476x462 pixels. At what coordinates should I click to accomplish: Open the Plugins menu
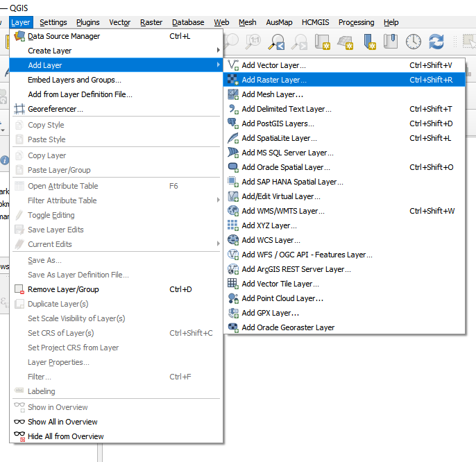pos(87,22)
